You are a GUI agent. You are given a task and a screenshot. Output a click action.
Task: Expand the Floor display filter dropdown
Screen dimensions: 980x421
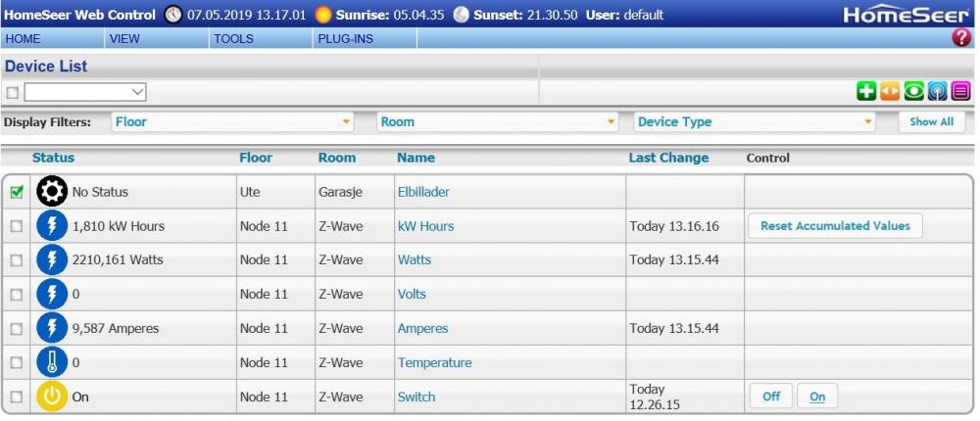[232, 122]
